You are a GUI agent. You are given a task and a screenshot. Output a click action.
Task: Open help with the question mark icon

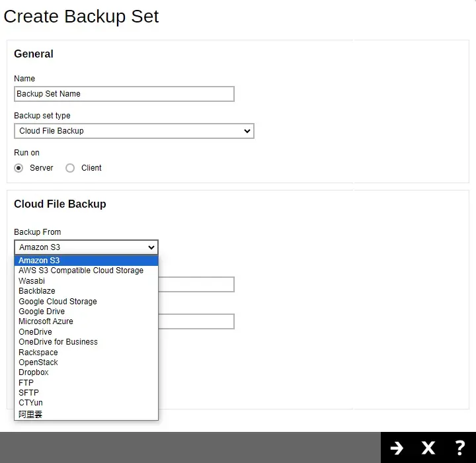point(460,448)
